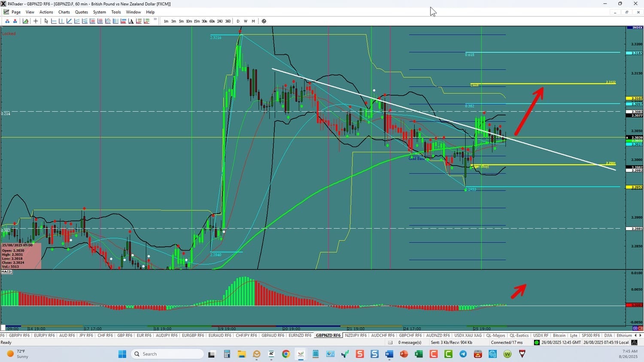This screenshot has width=644, height=362.
Task: Switch chart to 3m timeframe
Action: coord(173,21)
